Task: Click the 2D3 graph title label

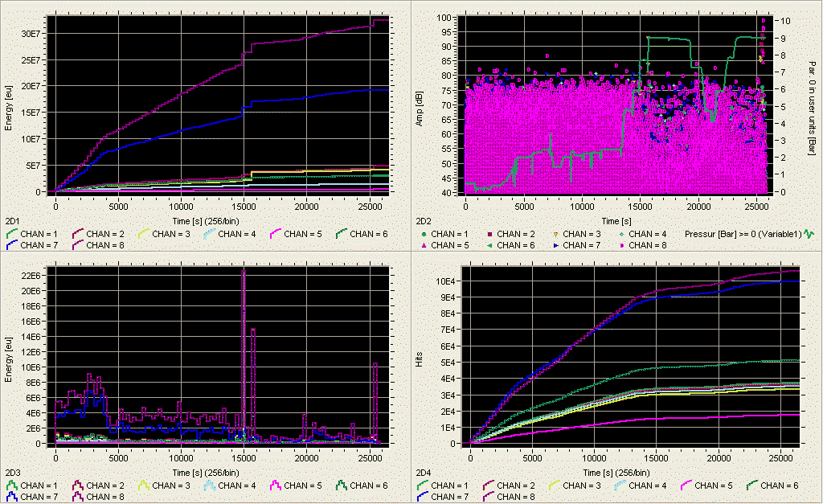Action: click(x=12, y=471)
